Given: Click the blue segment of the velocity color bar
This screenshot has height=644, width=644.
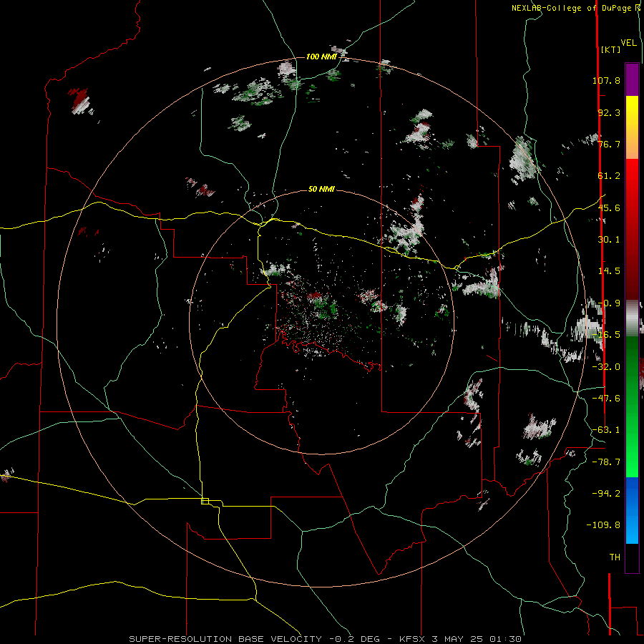Looking at the screenshot, I should [x=632, y=510].
